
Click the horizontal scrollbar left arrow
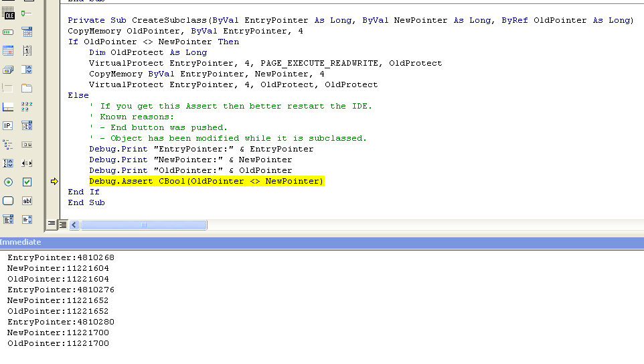pos(74,225)
